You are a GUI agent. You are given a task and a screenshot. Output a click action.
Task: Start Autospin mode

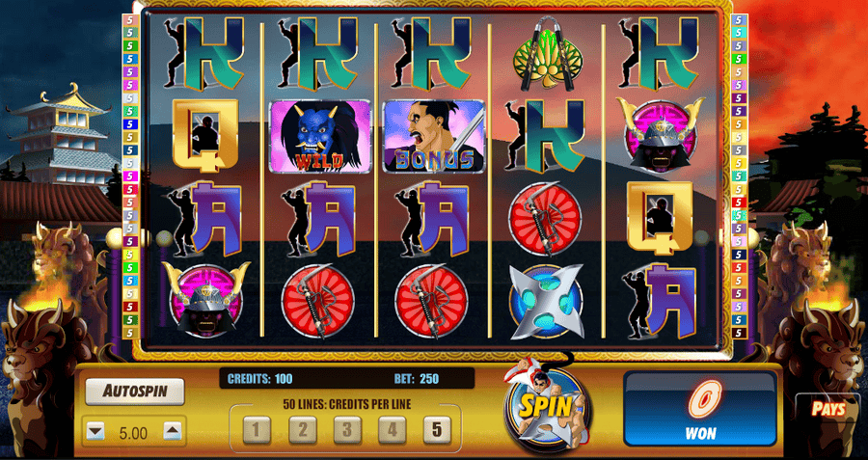click(134, 392)
